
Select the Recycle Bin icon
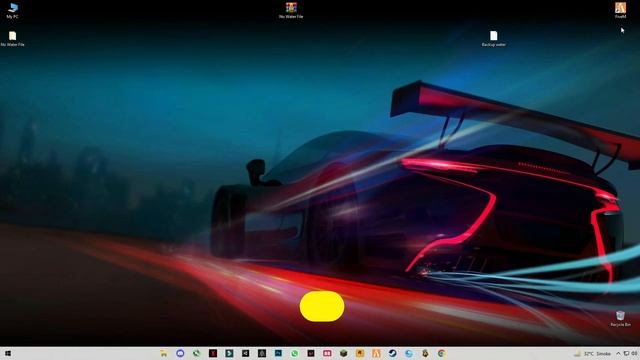click(620, 318)
